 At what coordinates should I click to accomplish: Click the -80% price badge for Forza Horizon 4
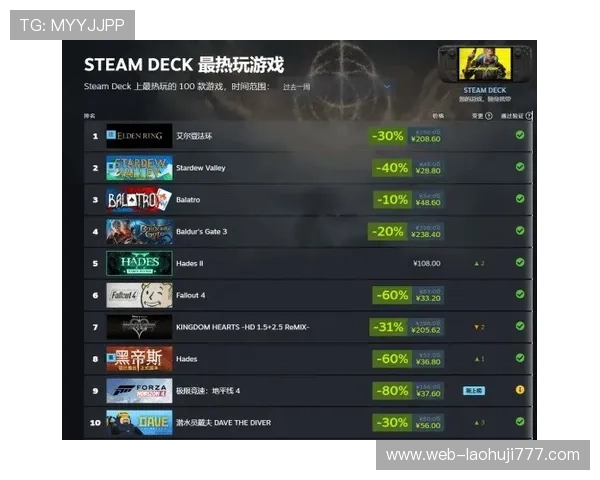392,391
